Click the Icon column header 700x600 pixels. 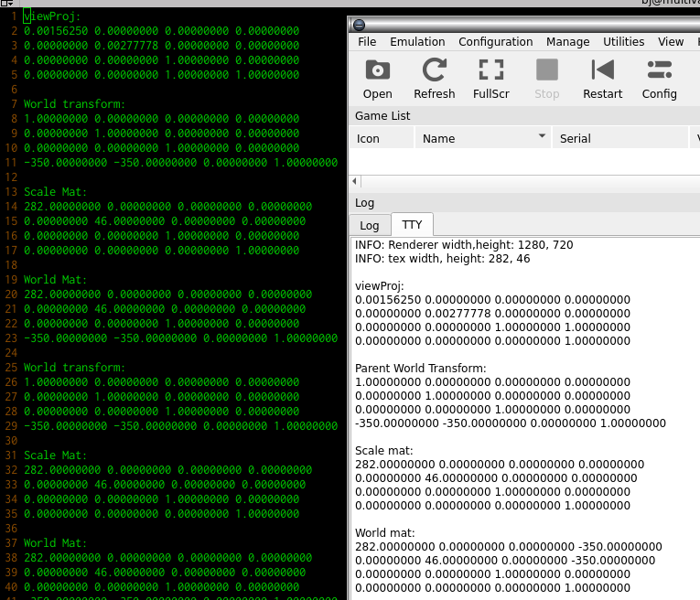368,139
